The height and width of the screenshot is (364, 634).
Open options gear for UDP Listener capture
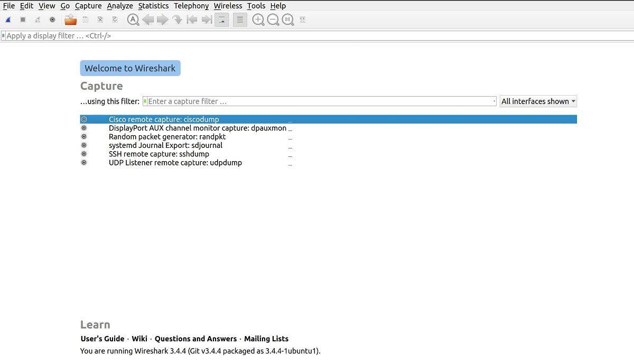tap(83, 163)
